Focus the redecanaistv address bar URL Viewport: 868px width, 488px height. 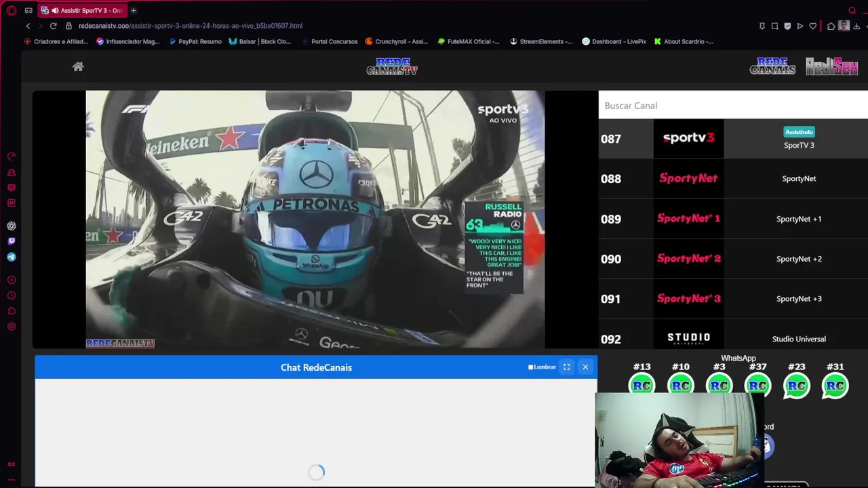pos(191,26)
